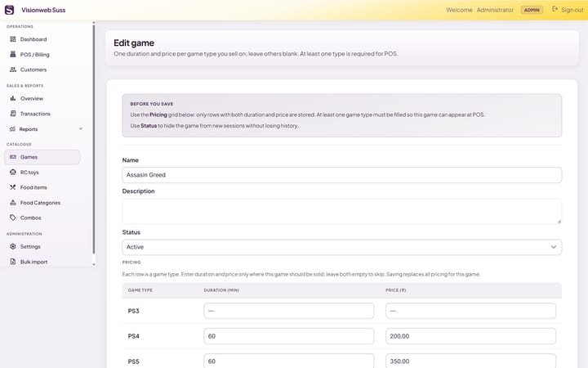The width and height of the screenshot is (588, 368).
Task: Click the "PRICE (₹)" column header
Action: click(395, 290)
